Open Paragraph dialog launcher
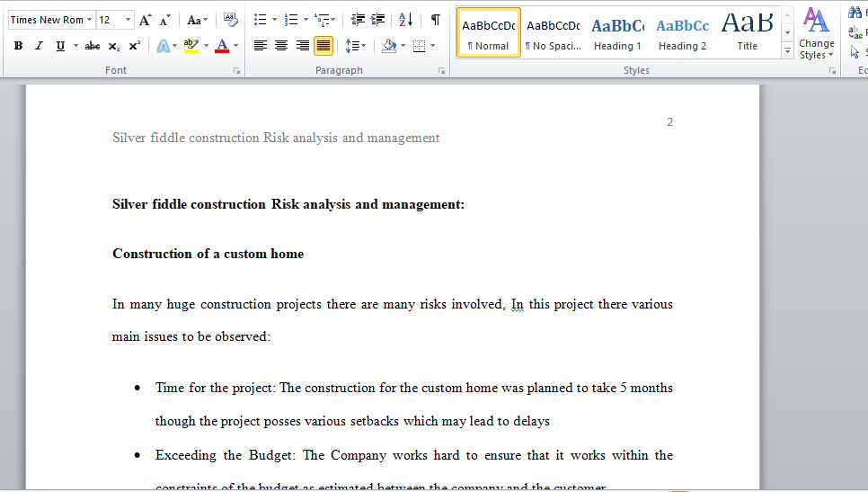The height and width of the screenshot is (492, 868). click(x=442, y=71)
